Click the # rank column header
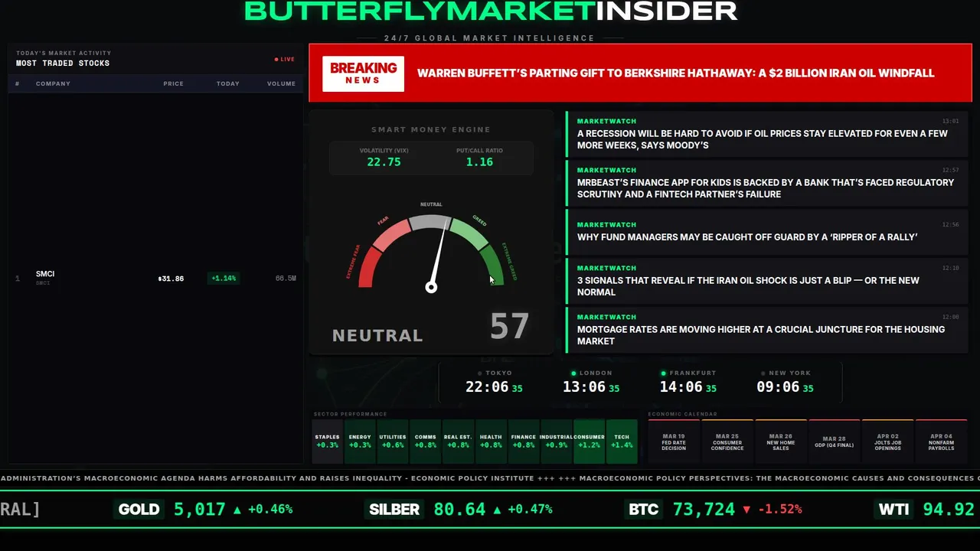 coord(18,83)
